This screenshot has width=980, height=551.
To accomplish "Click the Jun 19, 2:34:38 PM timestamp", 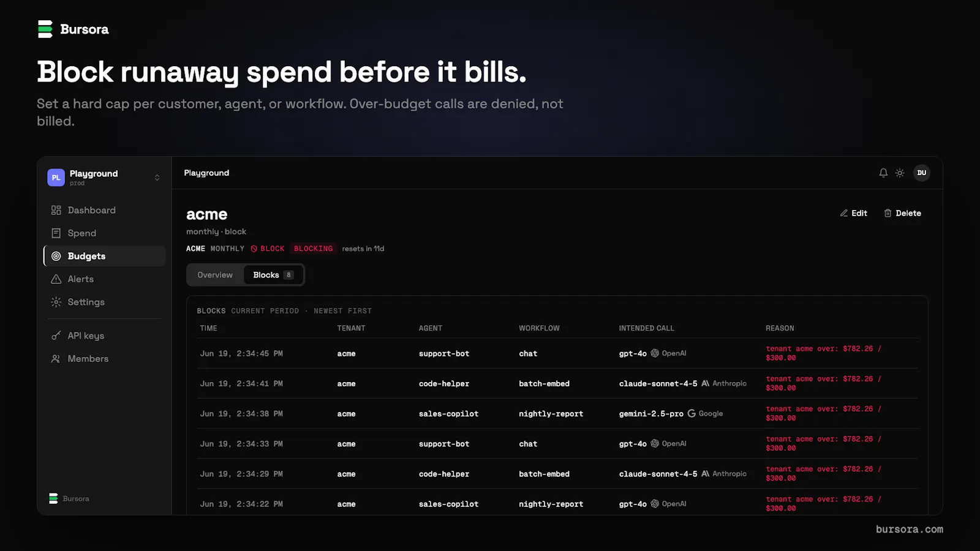I will point(241,414).
